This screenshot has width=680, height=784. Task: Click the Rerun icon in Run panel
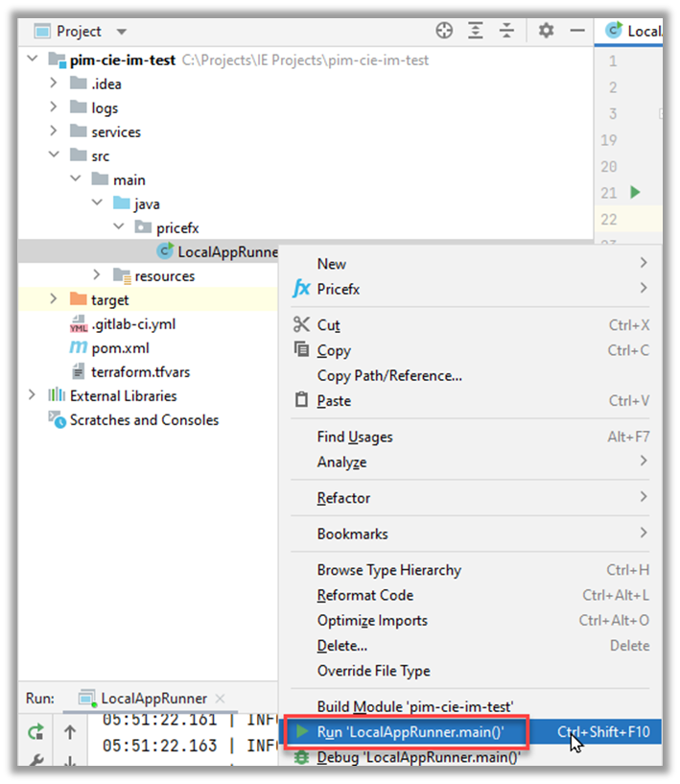[x=35, y=732]
